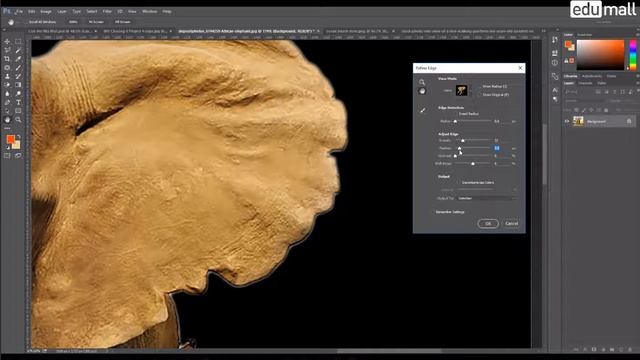
Task: Pick Hand tool in Refine Edge dialog
Action: [422, 91]
